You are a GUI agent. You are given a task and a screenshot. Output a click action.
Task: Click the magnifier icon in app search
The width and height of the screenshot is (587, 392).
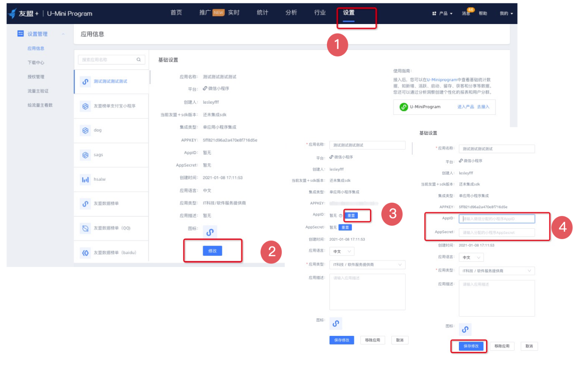click(x=139, y=60)
